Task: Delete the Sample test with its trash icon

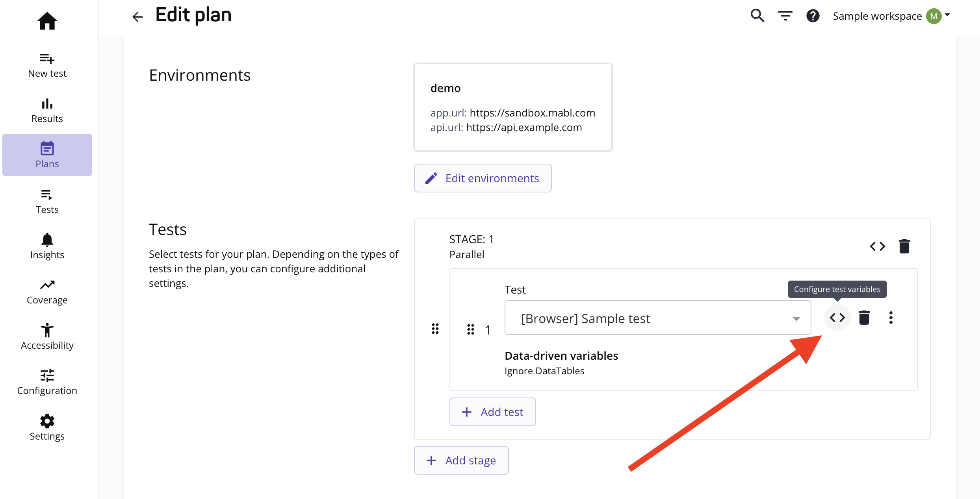Action: 864,318
